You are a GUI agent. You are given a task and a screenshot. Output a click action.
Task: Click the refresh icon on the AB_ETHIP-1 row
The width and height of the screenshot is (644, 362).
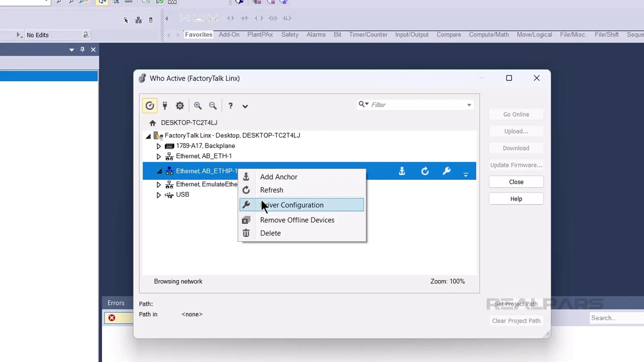425,171
